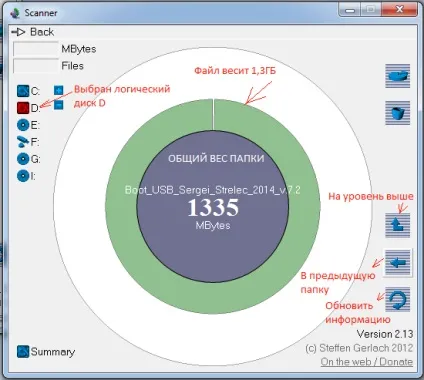424x380 pixels.
Task: Open the On the web / Donate link
Action: click(x=367, y=362)
